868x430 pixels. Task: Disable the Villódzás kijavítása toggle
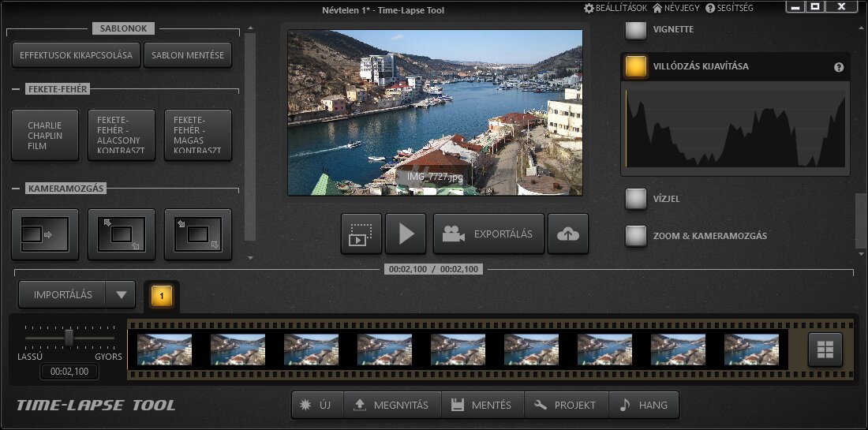point(636,67)
